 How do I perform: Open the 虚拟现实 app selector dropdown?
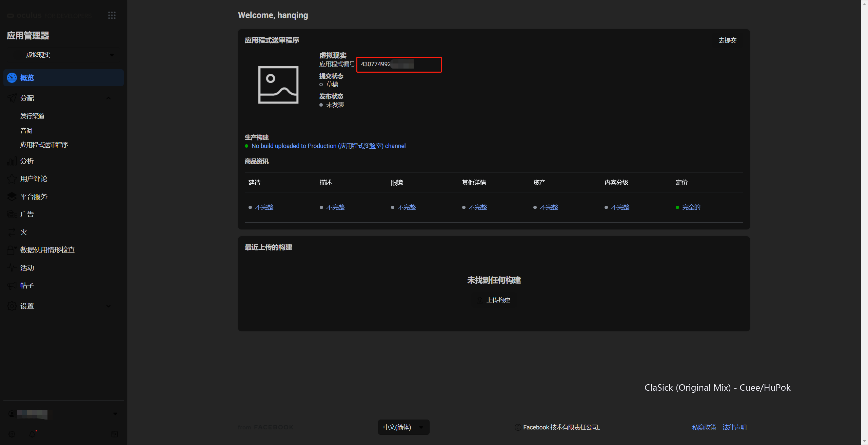click(63, 55)
